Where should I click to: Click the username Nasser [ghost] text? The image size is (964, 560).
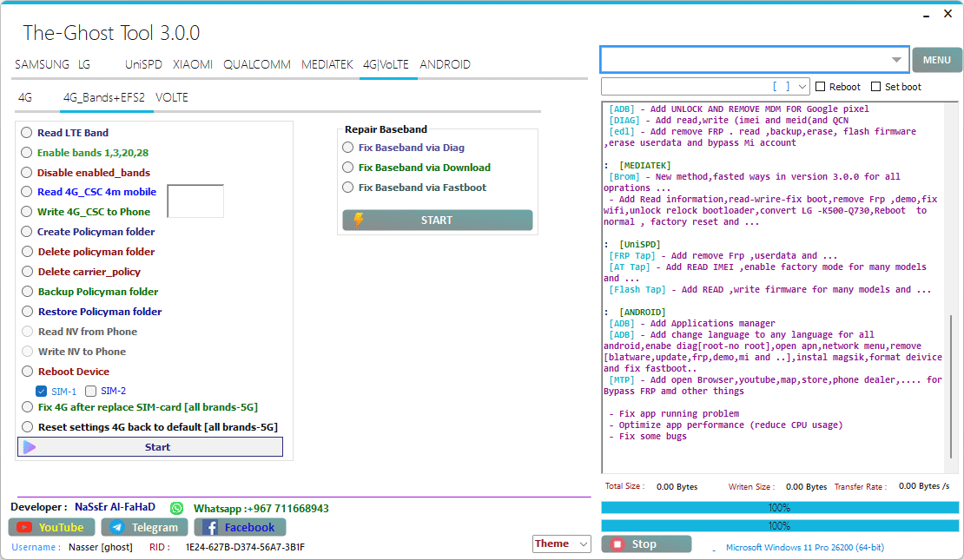[x=101, y=547]
